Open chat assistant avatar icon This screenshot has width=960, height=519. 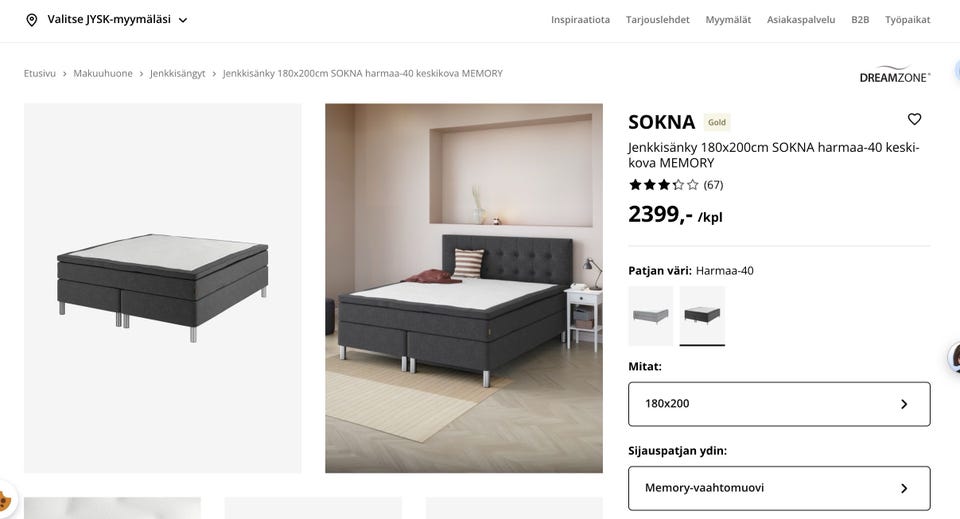click(x=954, y=357)
